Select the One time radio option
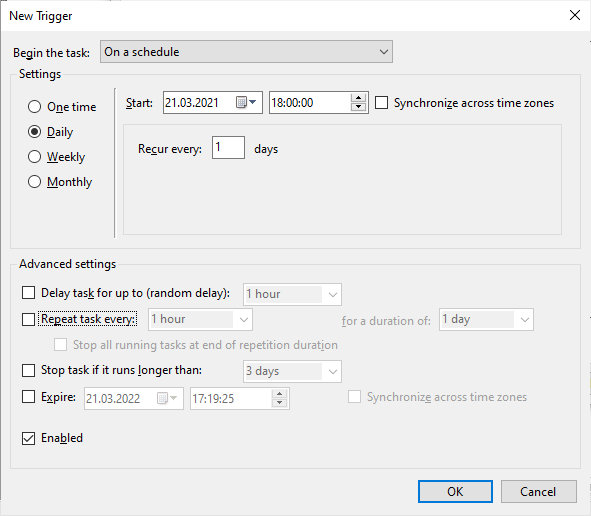The height and width of the screenshot is (516, 591). [x=34, y=107]
